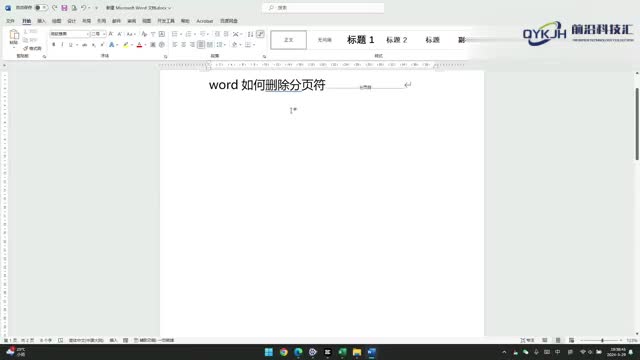
Task: Apply the 标题 1 heading style
Action: pyautogui.click(x=360, y=40)
